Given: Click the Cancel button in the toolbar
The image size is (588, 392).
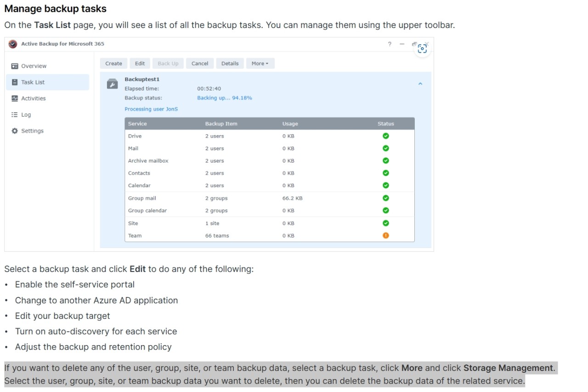Looking at the screenshot, I should tap(199, 63).
